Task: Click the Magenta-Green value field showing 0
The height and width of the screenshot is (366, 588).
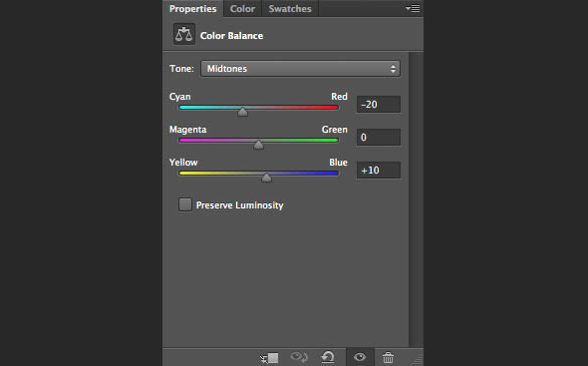Action: point(379,137)
